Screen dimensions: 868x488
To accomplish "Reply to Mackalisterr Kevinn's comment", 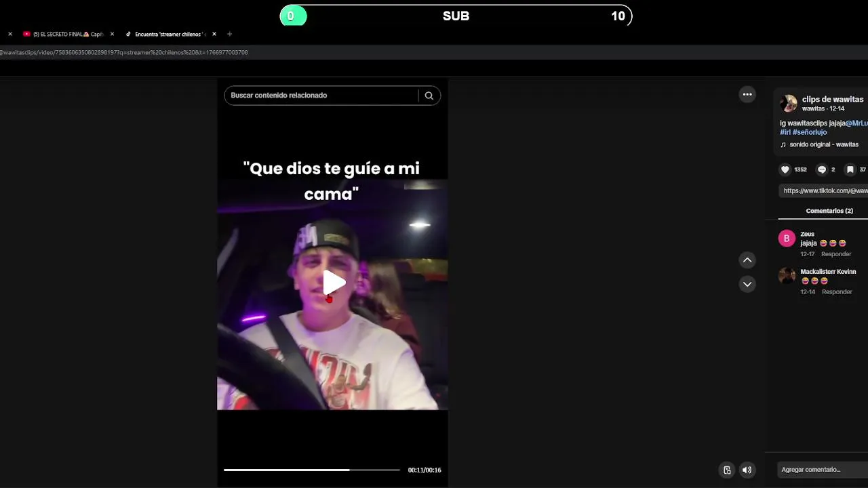I will [x=837, y=292].
